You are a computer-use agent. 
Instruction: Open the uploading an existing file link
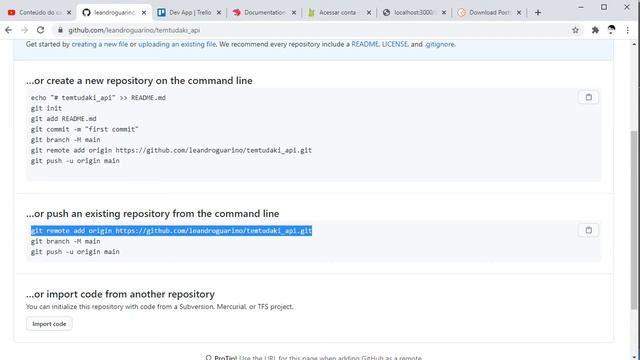[x=177, y=44]
